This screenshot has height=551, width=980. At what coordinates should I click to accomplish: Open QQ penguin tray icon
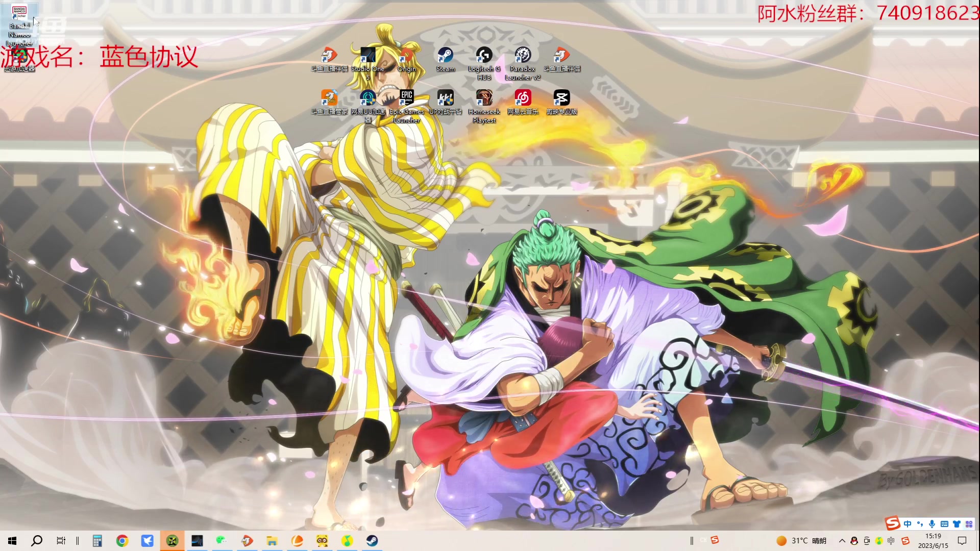854,541
